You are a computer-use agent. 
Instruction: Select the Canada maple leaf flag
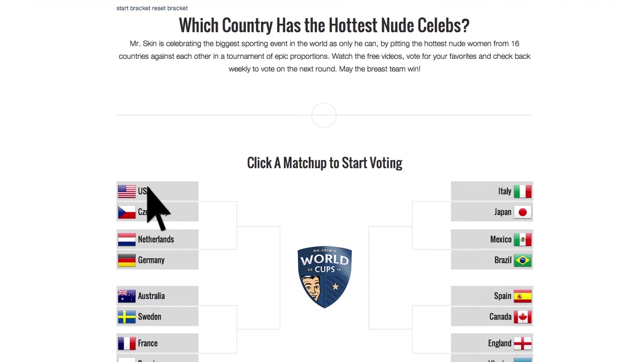[x=523, y=317]
